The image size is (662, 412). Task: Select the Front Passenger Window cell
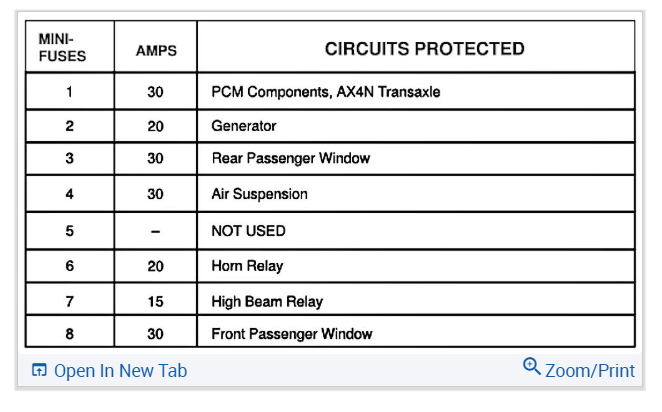291,334
